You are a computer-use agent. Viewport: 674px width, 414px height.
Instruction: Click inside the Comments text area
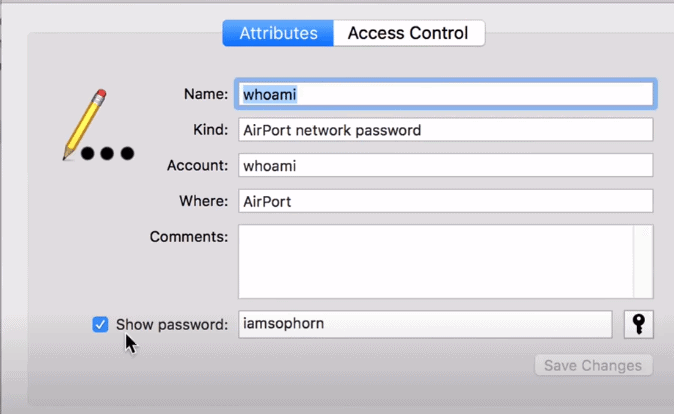click(x=436, y=261)
